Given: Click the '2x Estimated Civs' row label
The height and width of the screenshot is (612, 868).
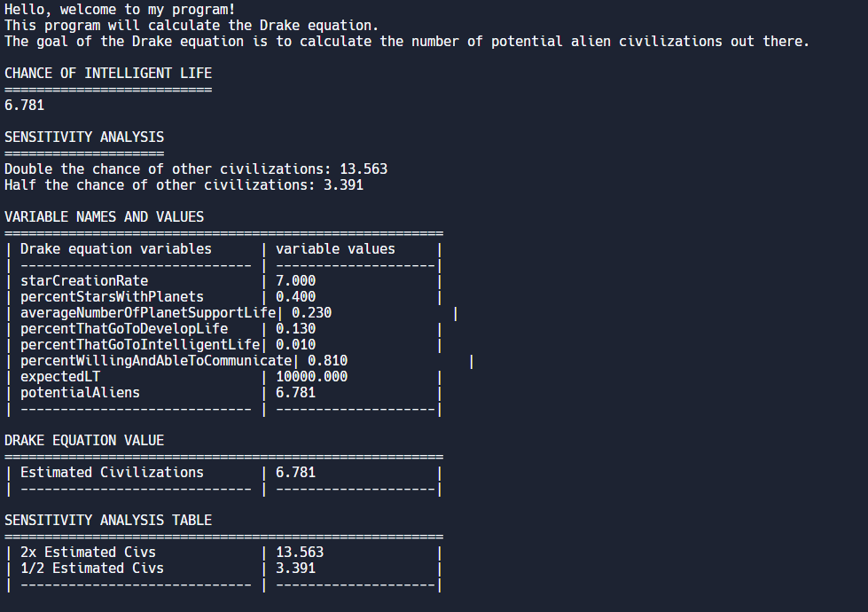Looking at the screenshot, I should click(x=88, y=553).
